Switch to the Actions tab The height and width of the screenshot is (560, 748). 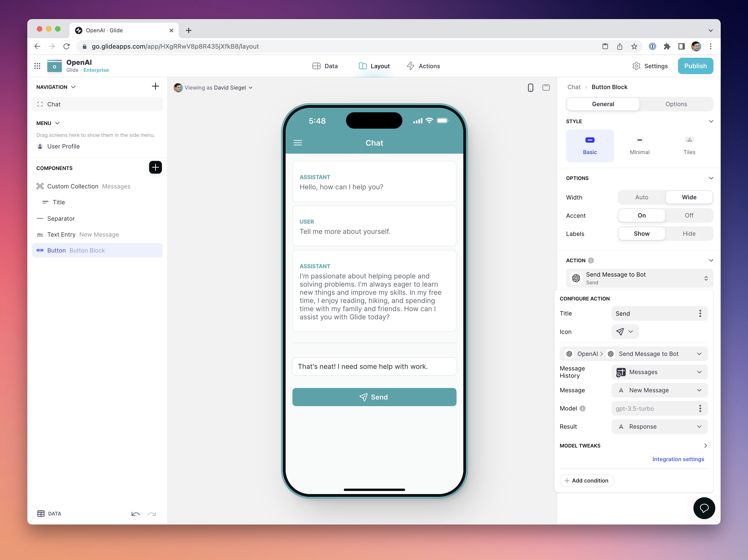tap(423, 66)
